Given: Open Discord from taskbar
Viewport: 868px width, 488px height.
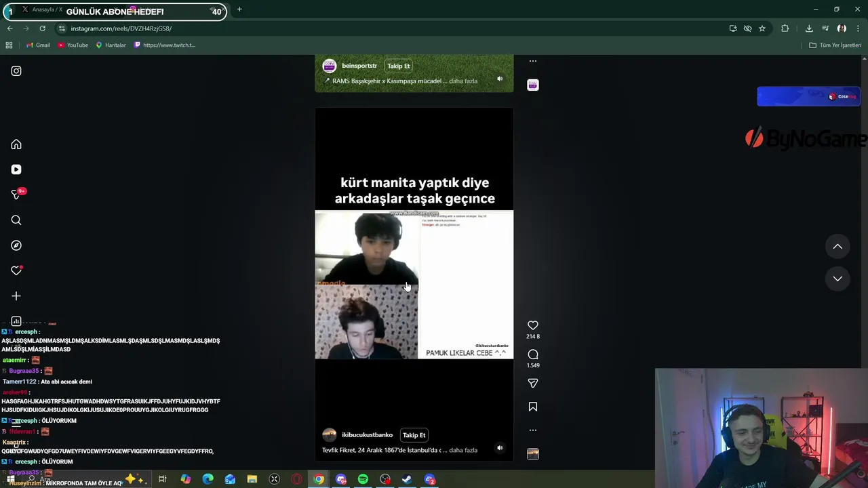Looking at the screenshot, I should (341, 479).
